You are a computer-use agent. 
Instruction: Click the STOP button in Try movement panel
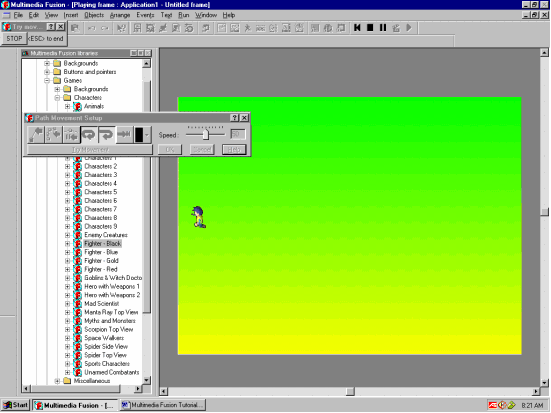pos(14,38)
